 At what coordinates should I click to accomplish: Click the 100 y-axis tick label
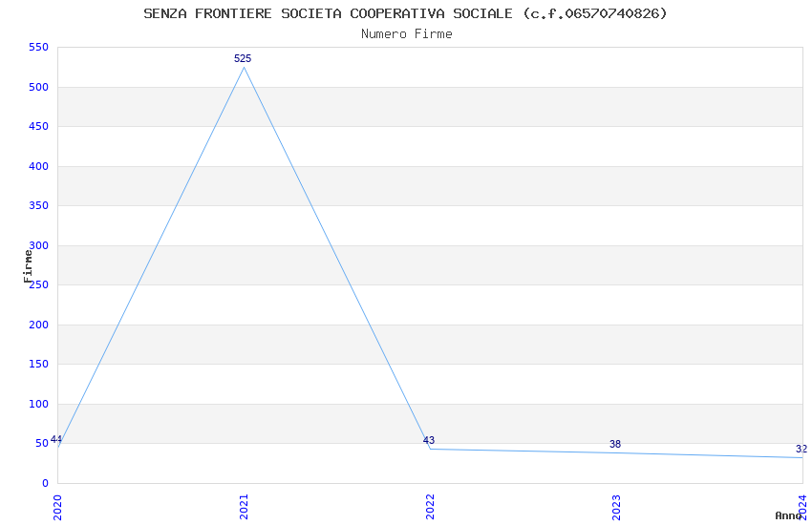(39, 404)
